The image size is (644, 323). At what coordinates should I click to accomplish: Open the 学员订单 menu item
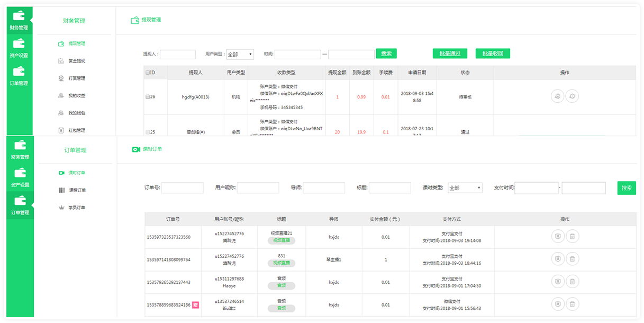(77, 208)
